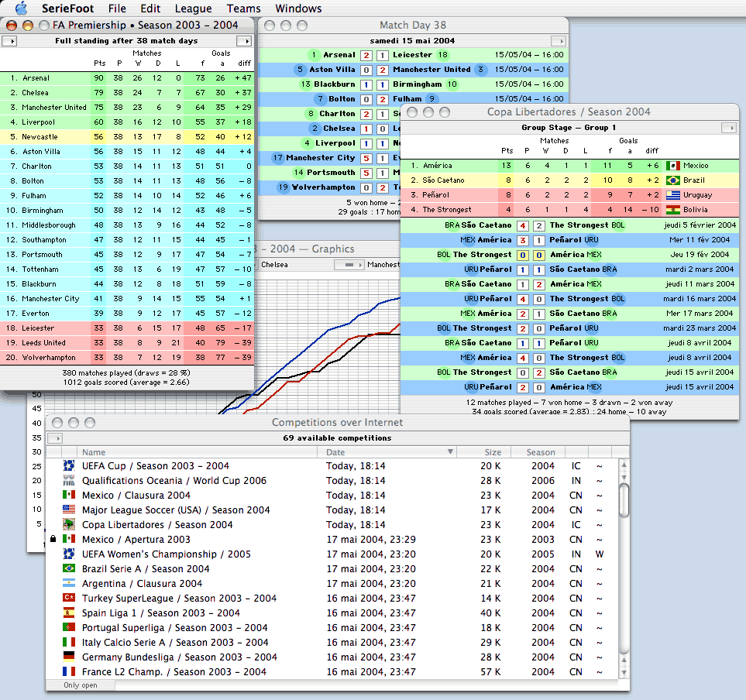Screen dimensions: 746x700
Task: Click the Argentina flag beside Clausura 2004
Action: [x=69, y=584]
